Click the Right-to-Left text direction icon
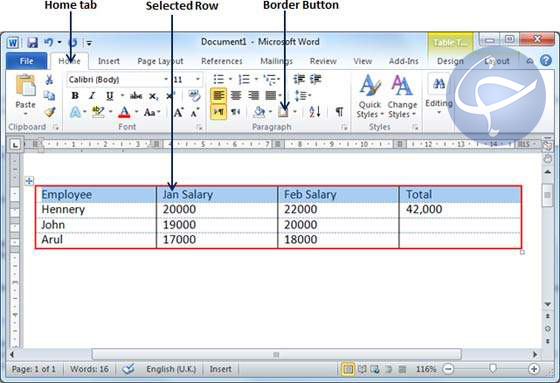 tap(235, 112)
